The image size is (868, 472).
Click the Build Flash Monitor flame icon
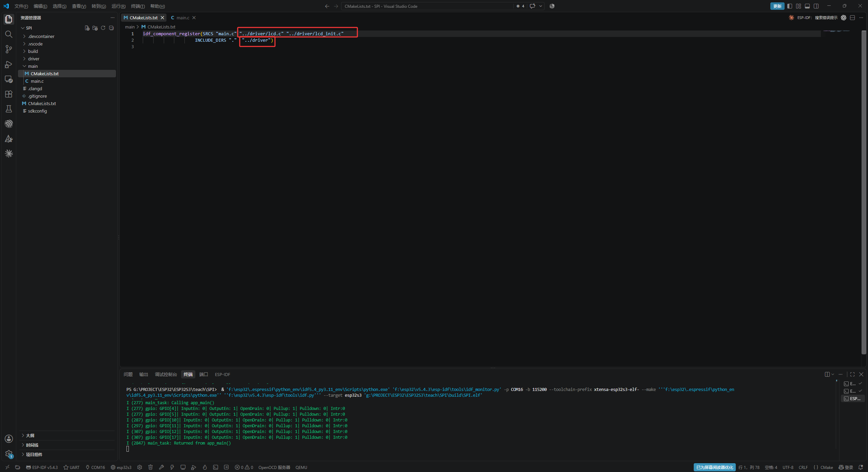[205, 467]
